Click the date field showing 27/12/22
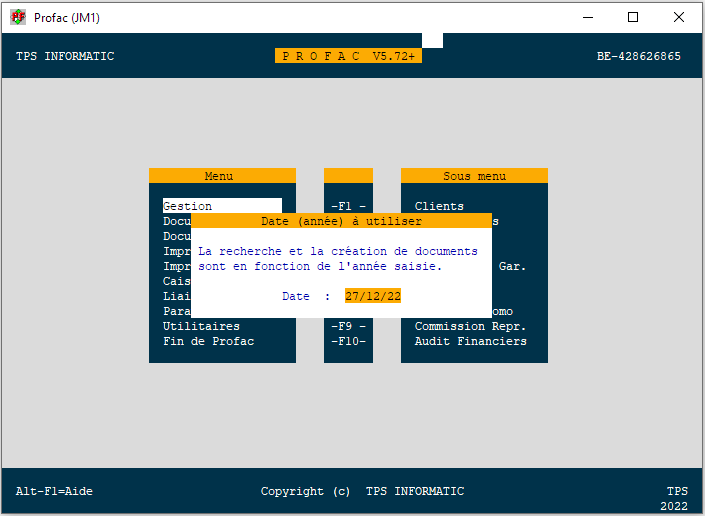 [373, 296]
